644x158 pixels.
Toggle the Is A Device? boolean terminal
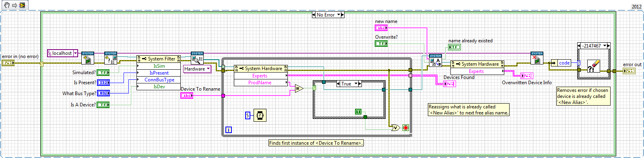point(103,105)
